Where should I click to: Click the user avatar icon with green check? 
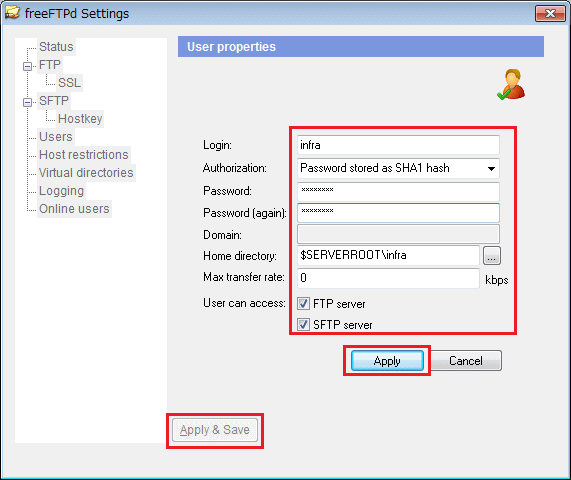pyautogui.click(x=511, y=84)
